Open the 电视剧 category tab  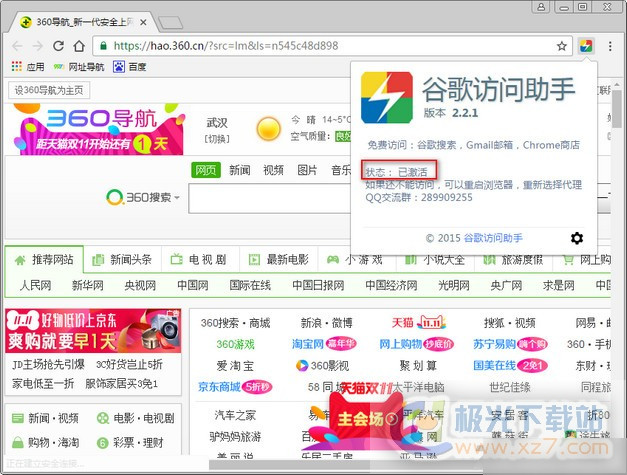(x=198, y=260)
